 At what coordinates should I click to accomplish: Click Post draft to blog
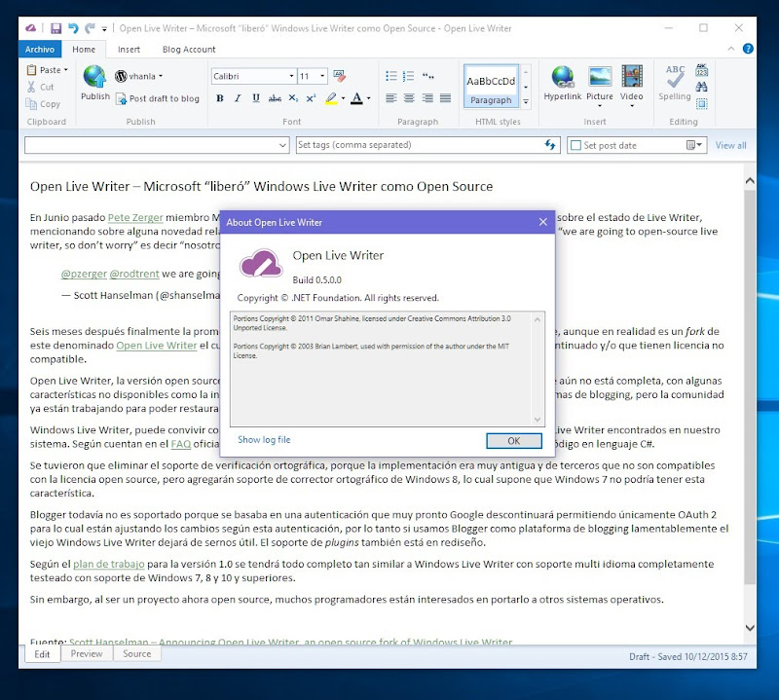(x=158, y=98)
